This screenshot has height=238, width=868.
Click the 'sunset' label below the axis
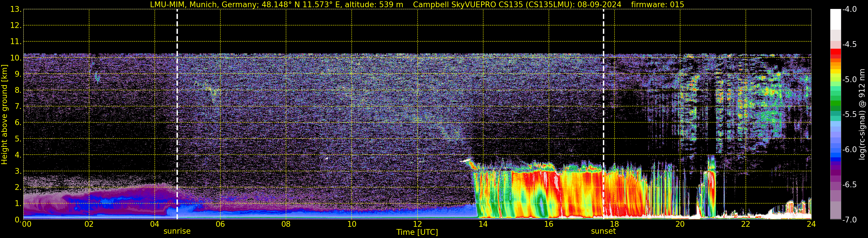coord(603,231)
